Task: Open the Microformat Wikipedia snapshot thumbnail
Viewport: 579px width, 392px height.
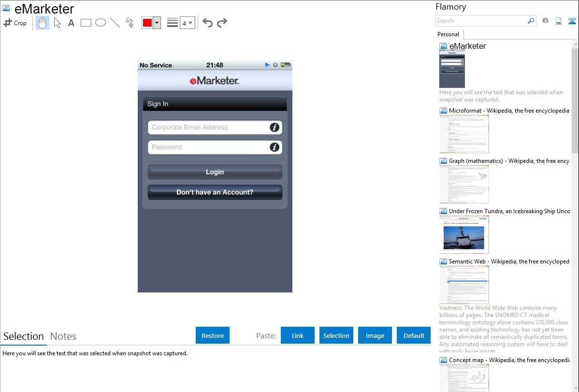Action: 464,134
